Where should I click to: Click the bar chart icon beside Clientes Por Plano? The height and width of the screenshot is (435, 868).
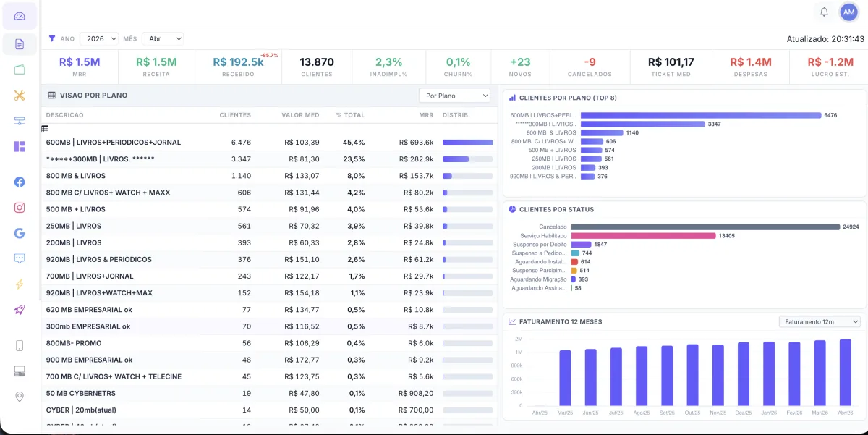click(x=512, y=98)
